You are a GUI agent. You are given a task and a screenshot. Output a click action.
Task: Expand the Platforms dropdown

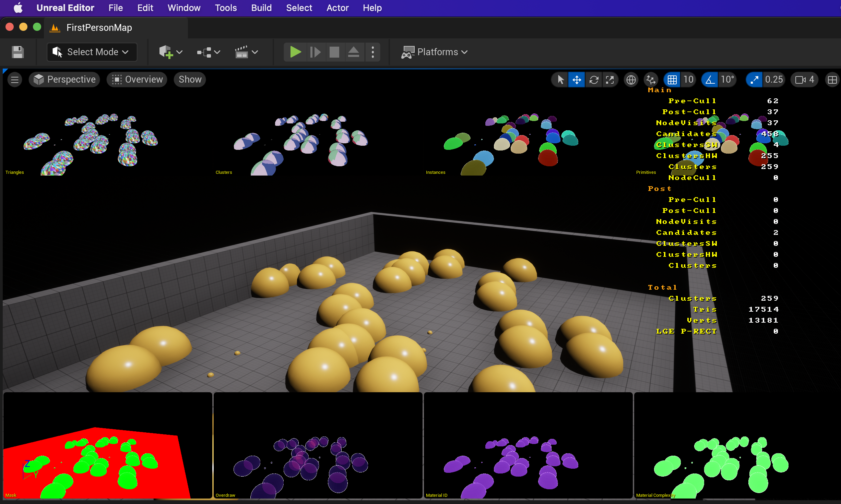(x=435, y=52)
